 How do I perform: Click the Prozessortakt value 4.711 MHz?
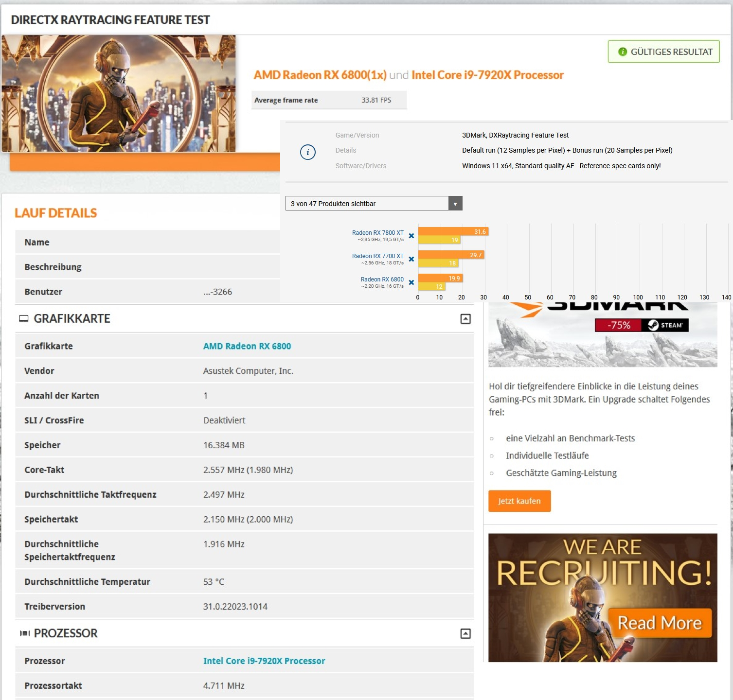point(224,686)
